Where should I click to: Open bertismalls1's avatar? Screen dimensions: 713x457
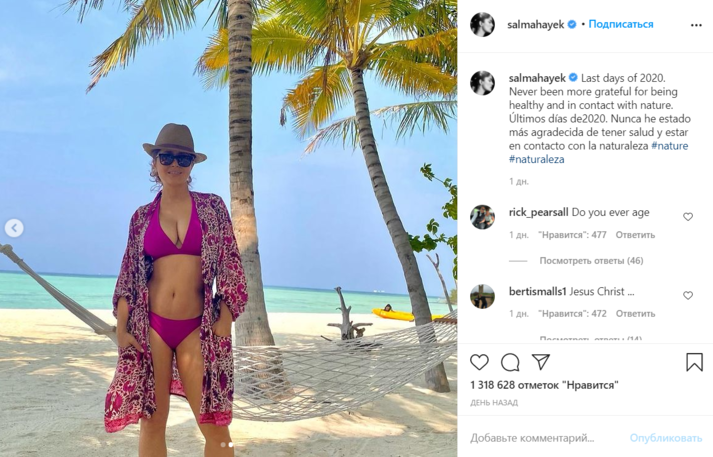click(x=482, y=296)
